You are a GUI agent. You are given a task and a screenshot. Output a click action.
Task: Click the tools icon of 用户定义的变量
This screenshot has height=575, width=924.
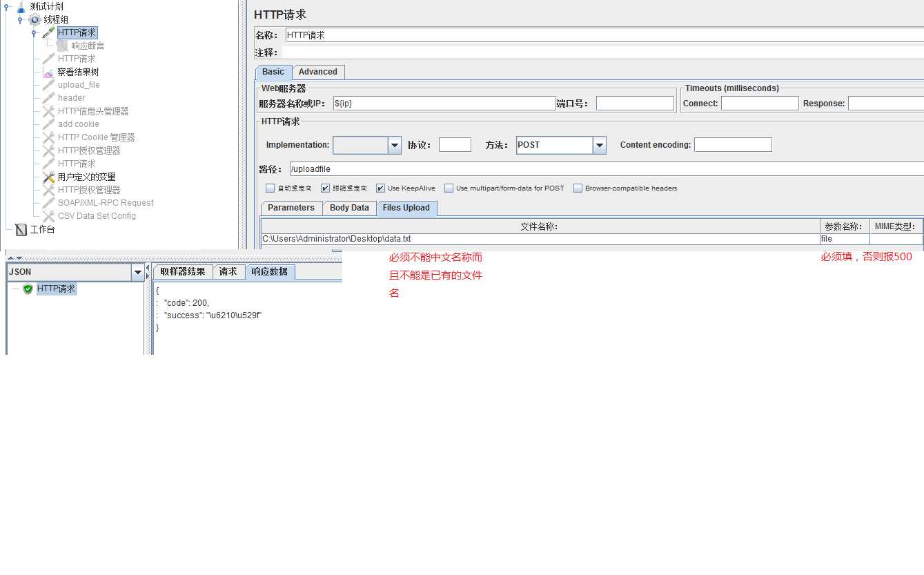(48, 177)
